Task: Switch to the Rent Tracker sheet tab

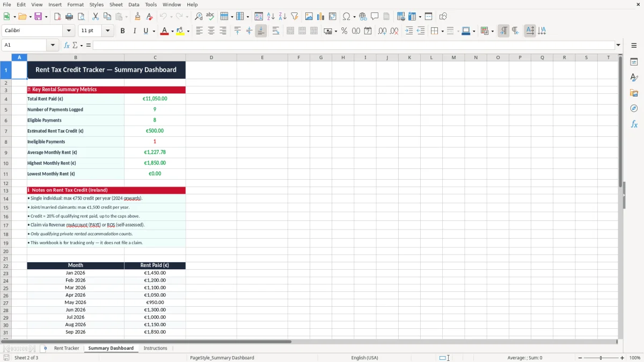Action: pos(67,348)
